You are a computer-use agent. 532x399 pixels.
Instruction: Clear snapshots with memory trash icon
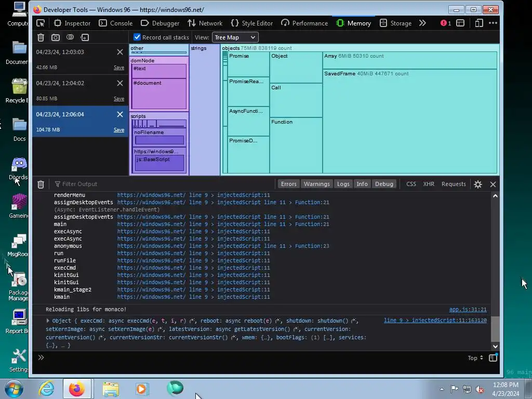coord(41,37)
